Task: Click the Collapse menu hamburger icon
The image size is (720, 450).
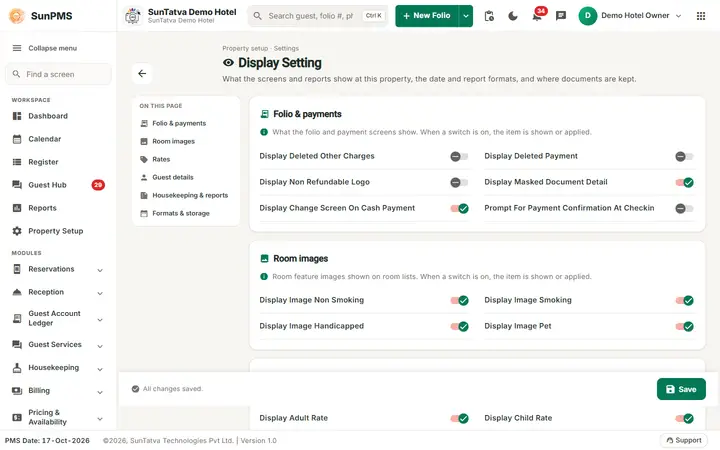Action: point(17,48)
